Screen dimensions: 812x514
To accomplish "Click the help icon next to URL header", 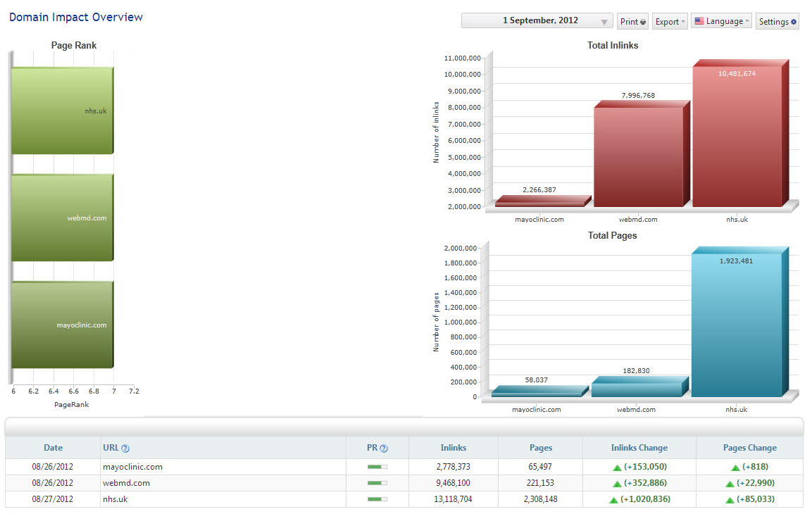I will (125, 449).
